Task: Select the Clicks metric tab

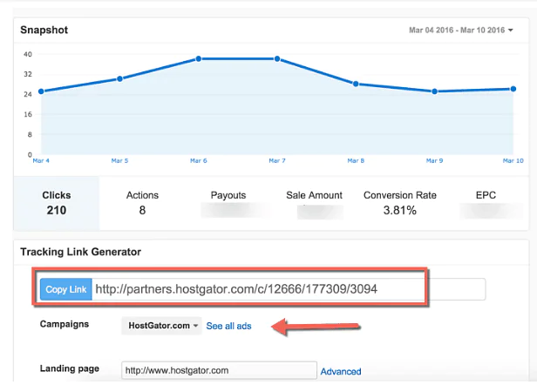Action: coord(57,202)
